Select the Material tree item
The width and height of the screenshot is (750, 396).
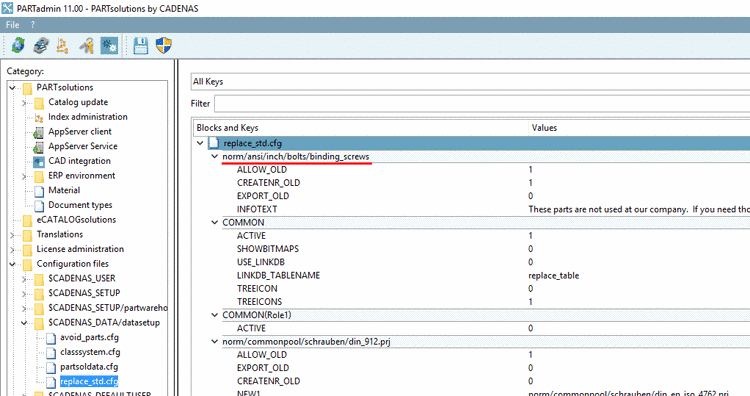(x=64, y=190)
